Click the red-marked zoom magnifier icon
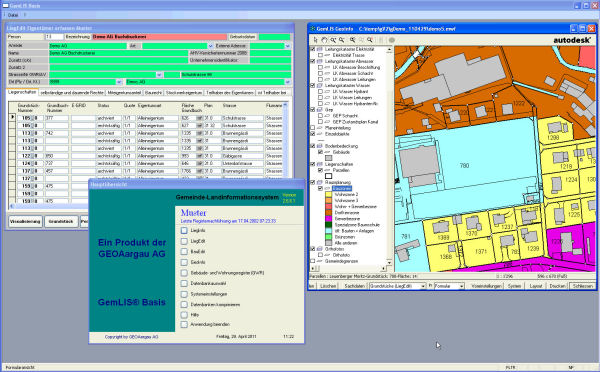 370,40
